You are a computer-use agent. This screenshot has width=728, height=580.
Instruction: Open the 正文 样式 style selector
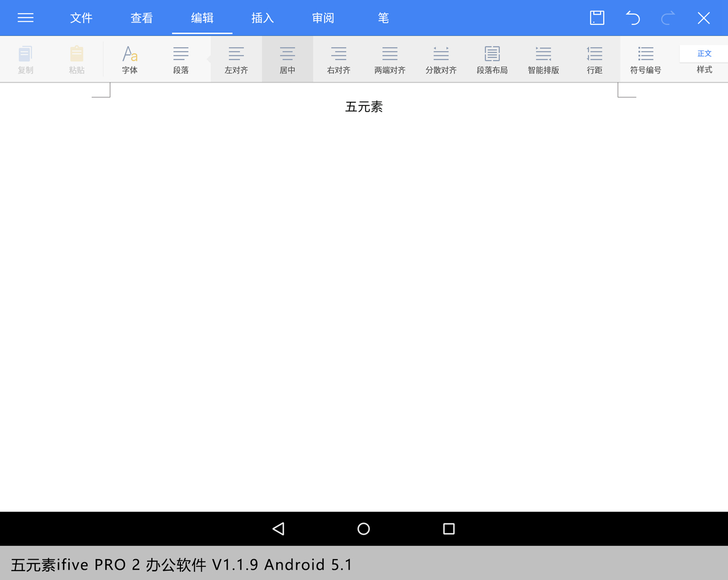coord(705,59)
